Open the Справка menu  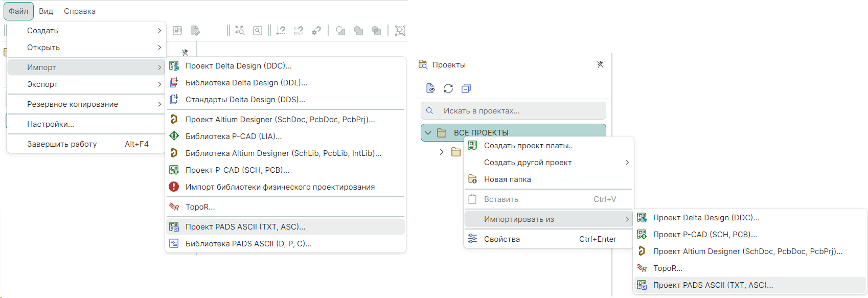[80, 11]
